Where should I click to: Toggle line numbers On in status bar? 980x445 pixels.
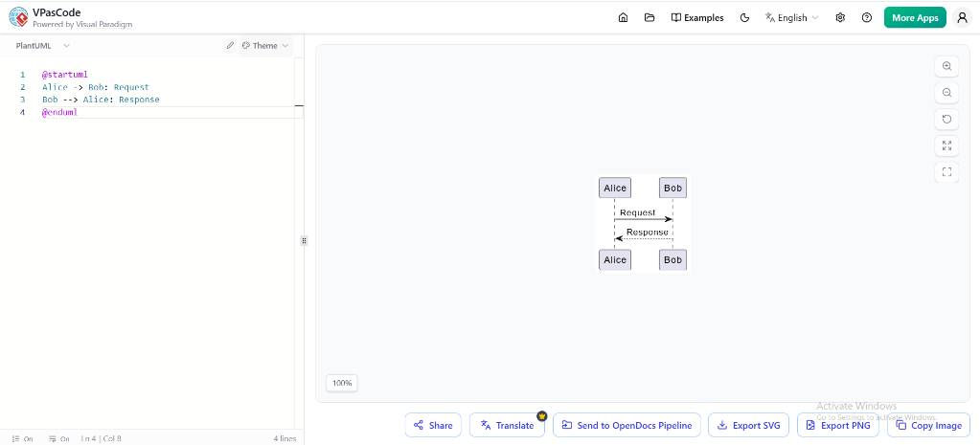23,438
